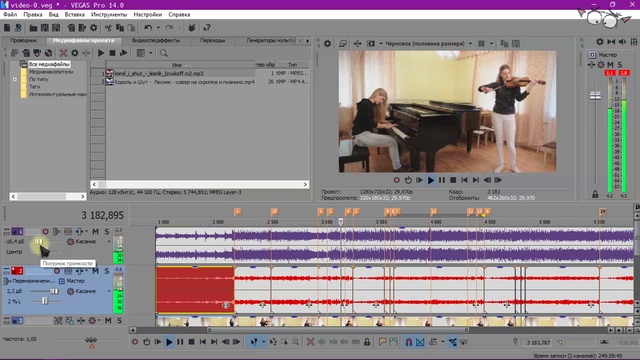Click right arrow to show more panel tabs
Screen dimensions: 640x360
tap(307, 41)
